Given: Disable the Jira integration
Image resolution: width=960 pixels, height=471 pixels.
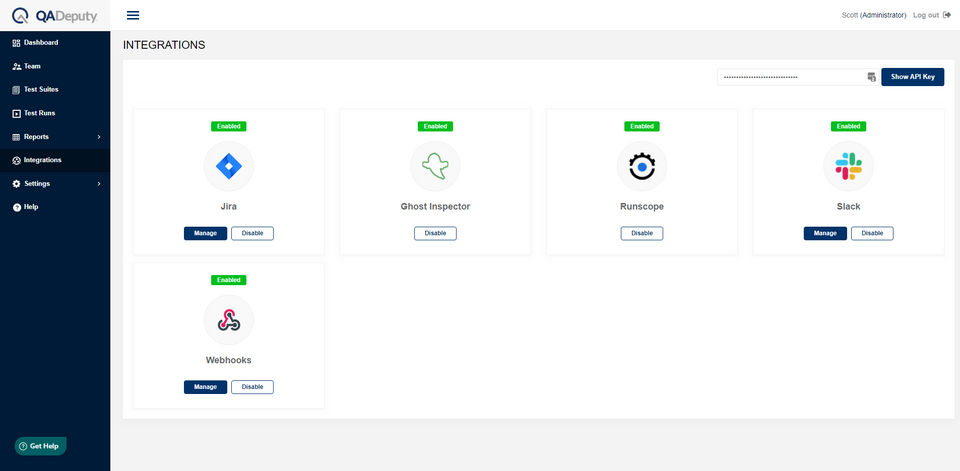Looking at the screenshot, I should click(x=252, y=233).
